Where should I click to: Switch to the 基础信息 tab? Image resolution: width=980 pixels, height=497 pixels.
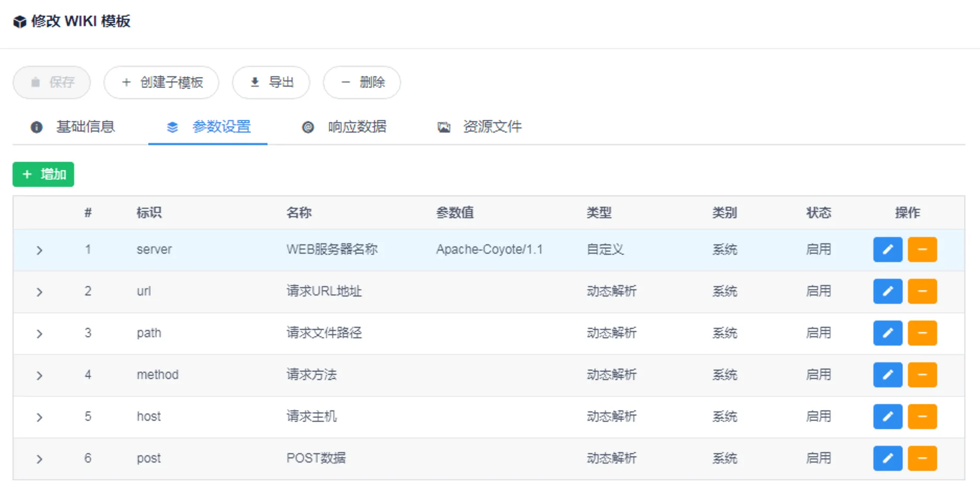(73, 127)
